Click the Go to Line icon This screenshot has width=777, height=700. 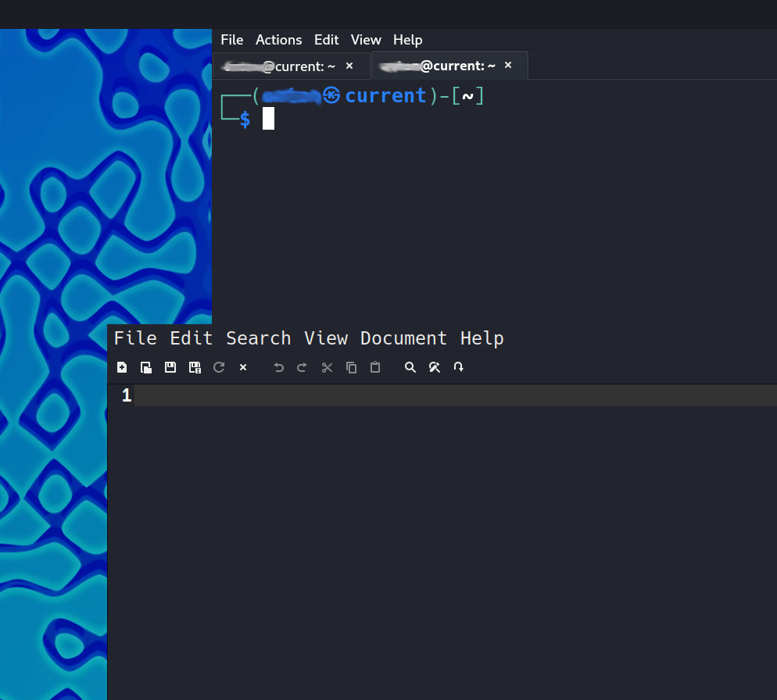[x=459, y=367]
